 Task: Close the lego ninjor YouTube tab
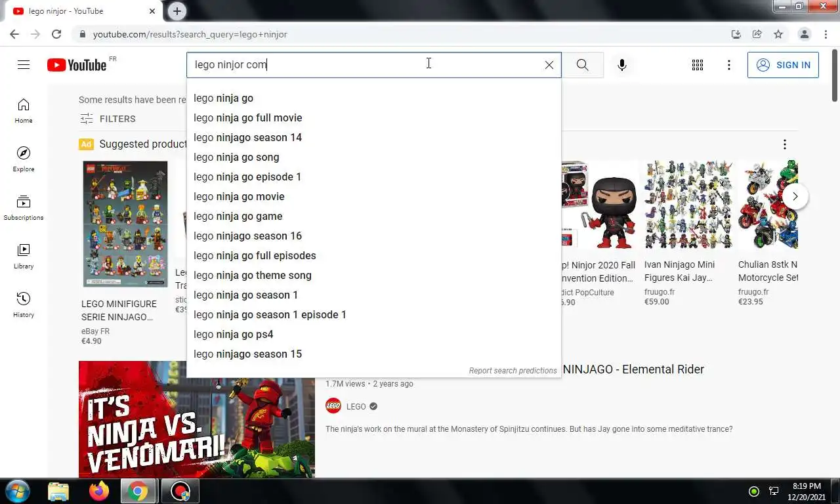(x=152, y=11)
